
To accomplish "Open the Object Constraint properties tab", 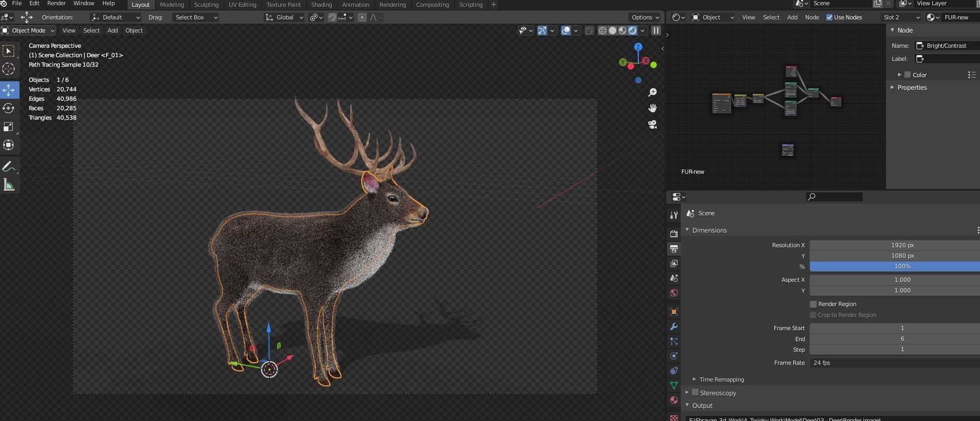I will coord(674,371).
